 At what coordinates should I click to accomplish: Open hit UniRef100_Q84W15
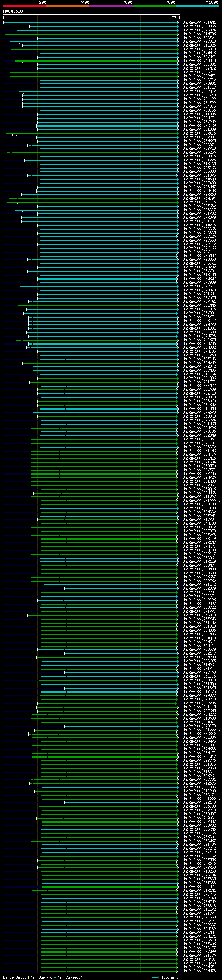point(199,106)
